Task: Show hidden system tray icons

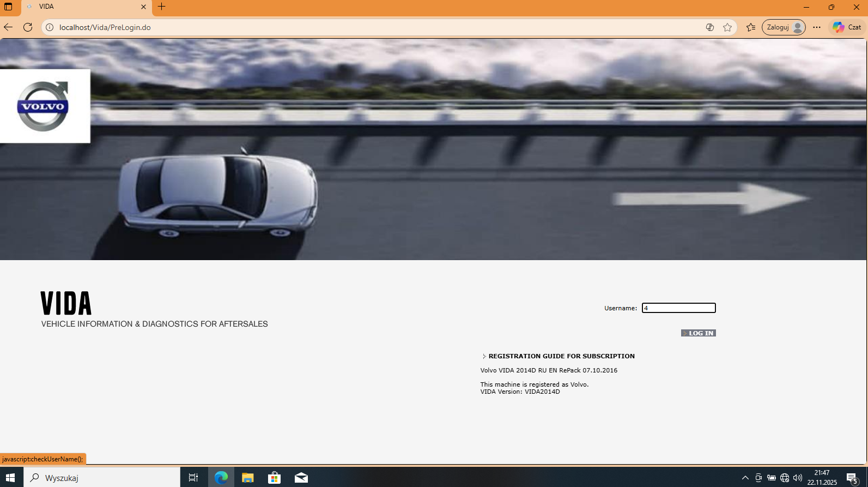Action: [x=745, y=478]
